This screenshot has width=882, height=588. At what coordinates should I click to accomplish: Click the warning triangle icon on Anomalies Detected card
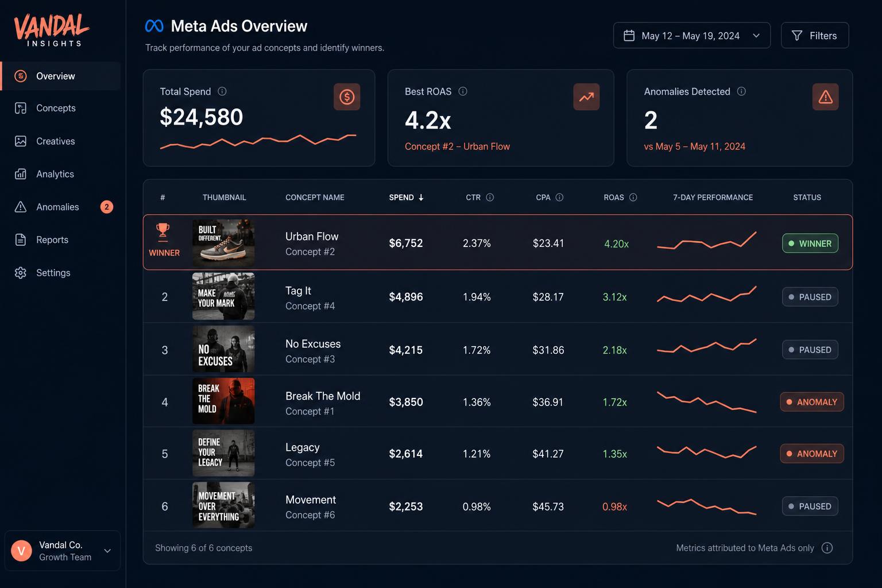(826, 97)
